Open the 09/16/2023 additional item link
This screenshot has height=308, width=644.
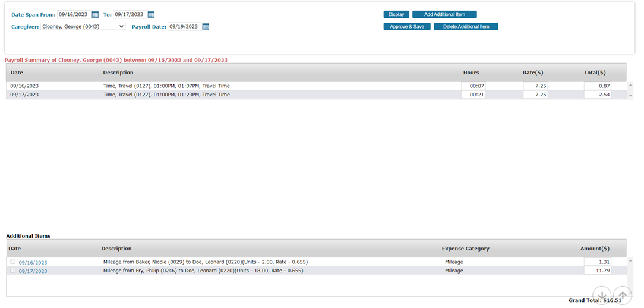tap(33, 262)
